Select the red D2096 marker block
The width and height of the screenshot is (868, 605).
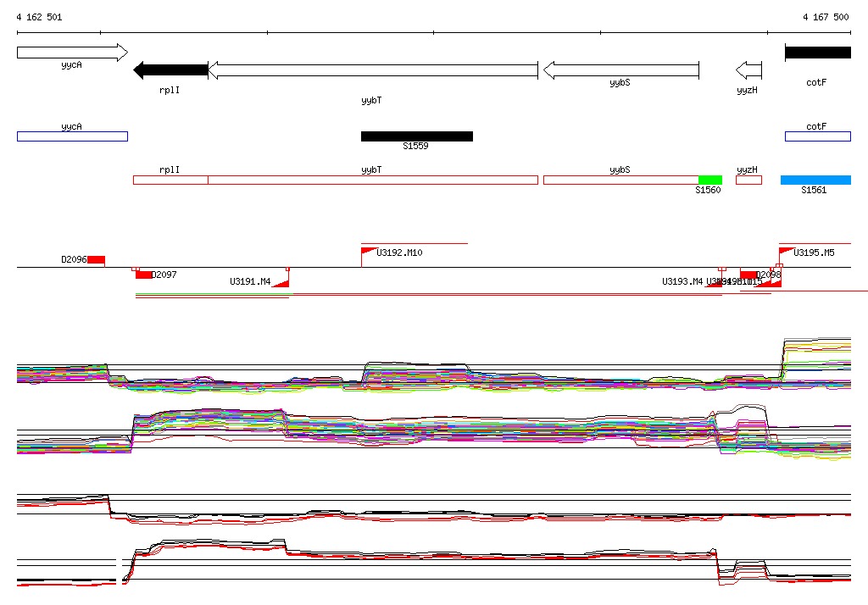coord(96,260)
